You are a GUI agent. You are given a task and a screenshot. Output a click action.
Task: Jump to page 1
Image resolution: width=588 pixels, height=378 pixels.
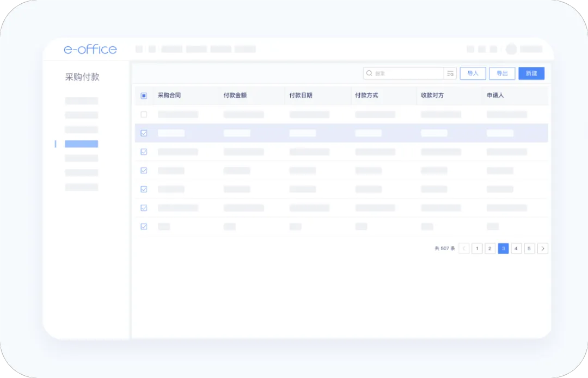(x=477, y=249)
